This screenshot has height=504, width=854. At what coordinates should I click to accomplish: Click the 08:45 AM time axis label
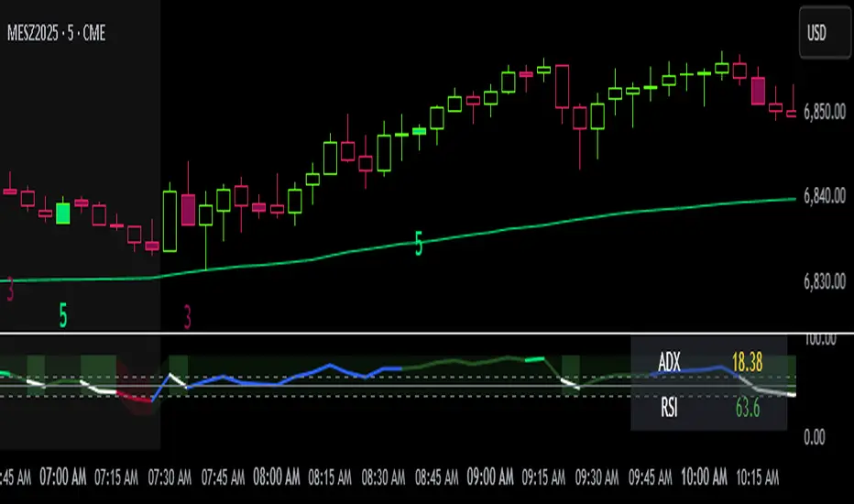pyautogui.click(x=436, y=477)
